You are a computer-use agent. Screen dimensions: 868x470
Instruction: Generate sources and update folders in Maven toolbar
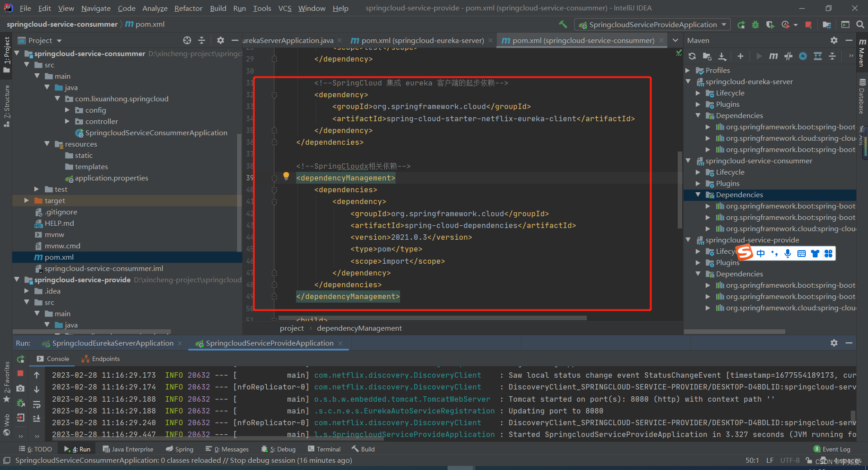pos(707,56)
